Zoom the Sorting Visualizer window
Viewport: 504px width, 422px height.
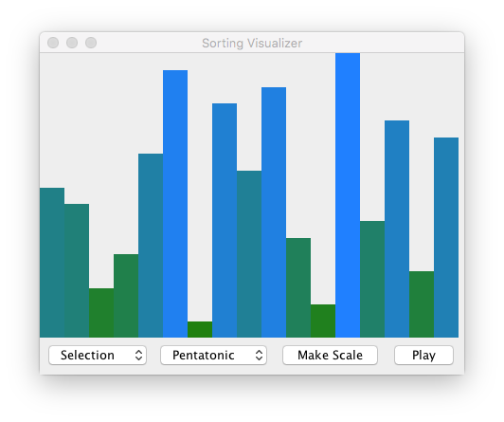click(x=91, y=43)
